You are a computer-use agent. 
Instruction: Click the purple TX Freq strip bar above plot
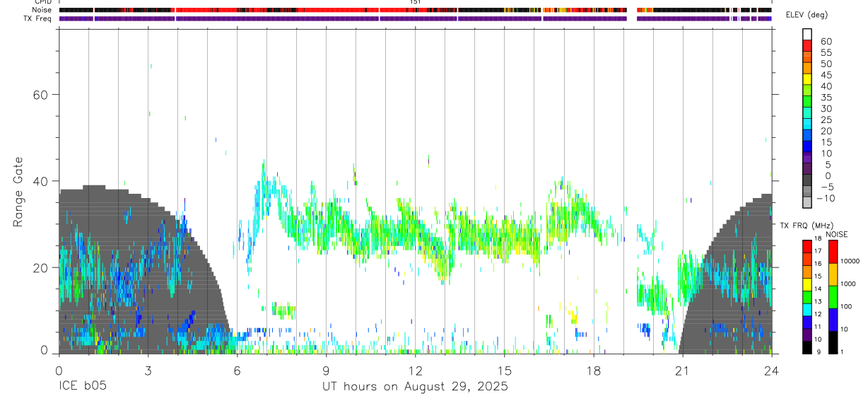[x=415, y=18]
